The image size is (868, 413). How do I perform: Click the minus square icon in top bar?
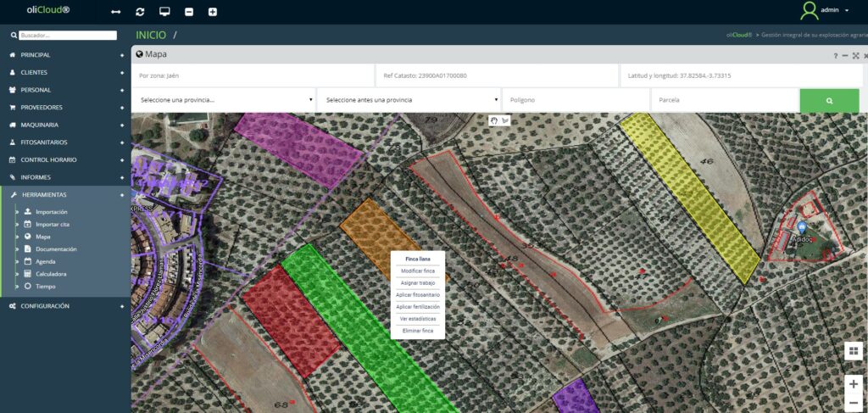[x=189, y=12]
